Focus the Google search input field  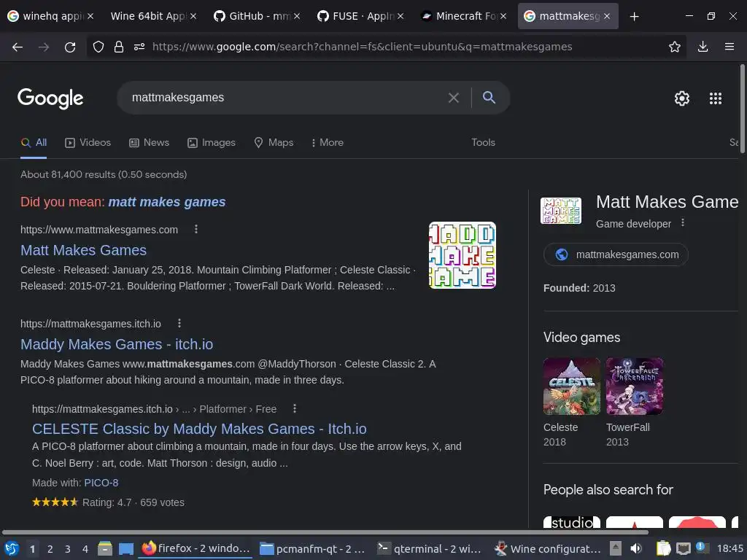[x=286, y=98]
